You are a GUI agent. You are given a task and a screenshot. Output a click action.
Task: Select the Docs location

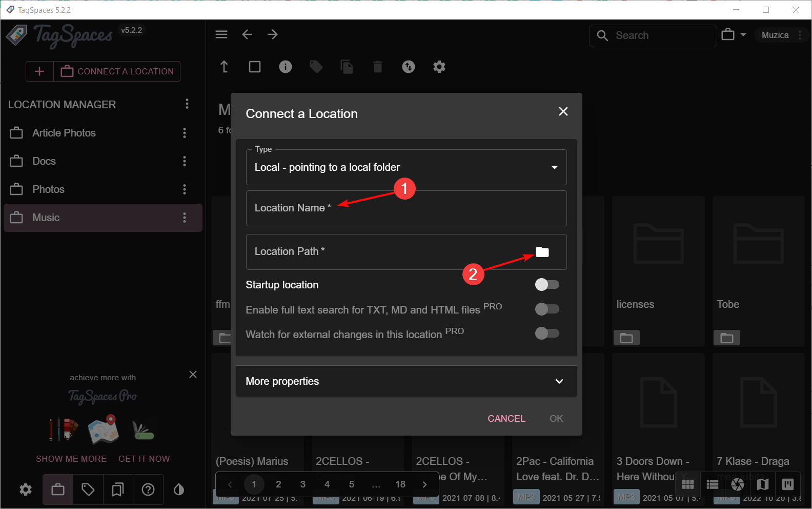tap(103, 161)
